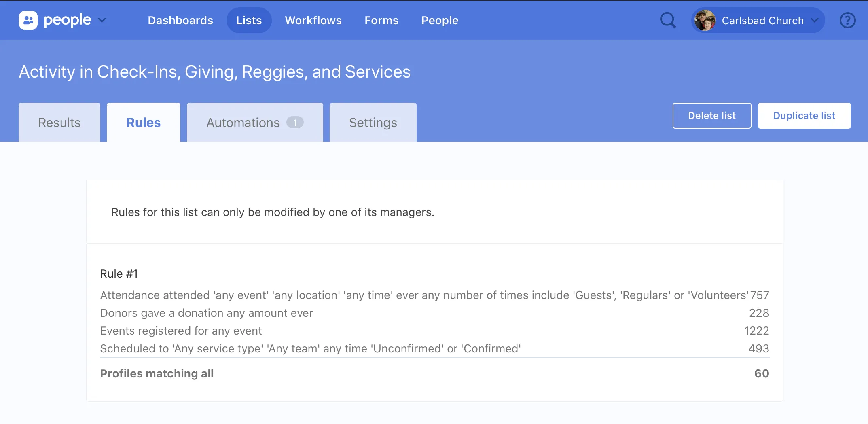Expand the people app switcher chevron
The width and height of the screenshot is (868, 424).
(x=102, y=20)
